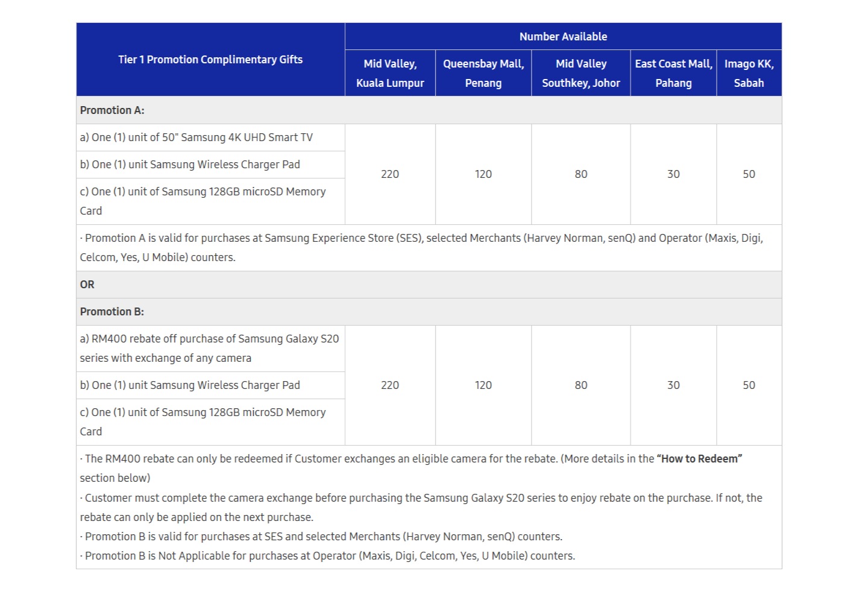Click Promotion B value 120 for Penang
This screenshot has height=603, width=868.
483,385
